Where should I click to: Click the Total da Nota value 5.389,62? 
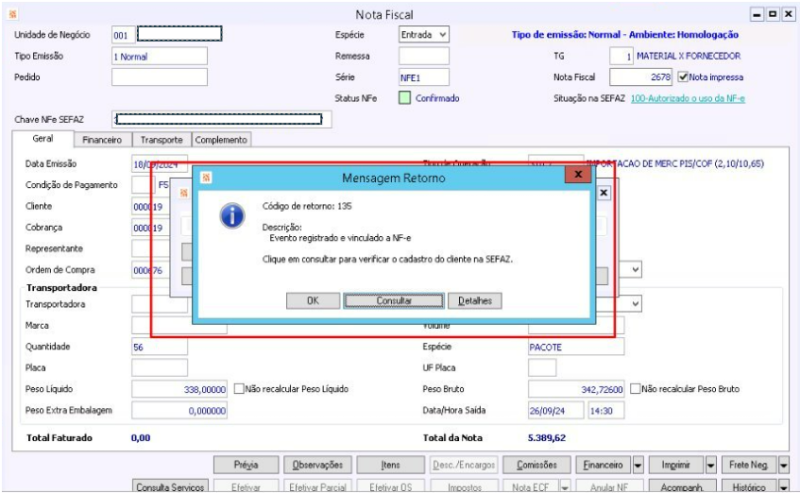(x=546, y=438)
